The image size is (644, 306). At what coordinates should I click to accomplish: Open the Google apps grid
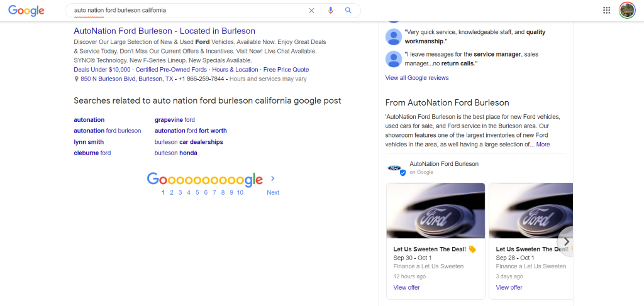(607, 11)
